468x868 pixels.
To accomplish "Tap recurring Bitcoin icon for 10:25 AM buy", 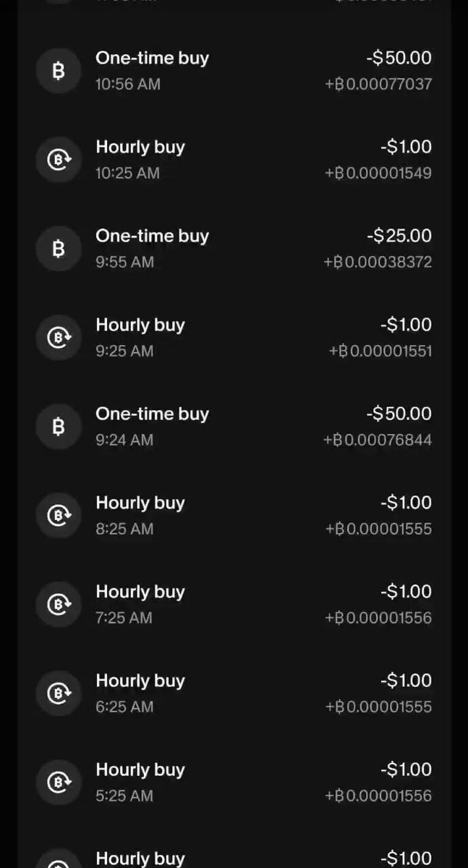I will [59, 160].
